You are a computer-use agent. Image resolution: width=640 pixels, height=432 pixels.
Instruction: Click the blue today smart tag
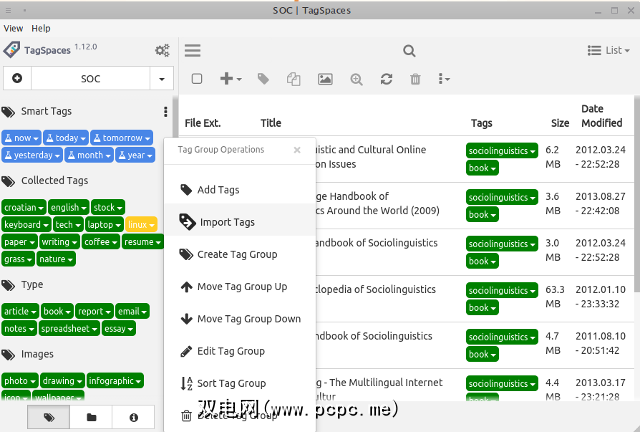pyautogui.click(x=68, y=138)
